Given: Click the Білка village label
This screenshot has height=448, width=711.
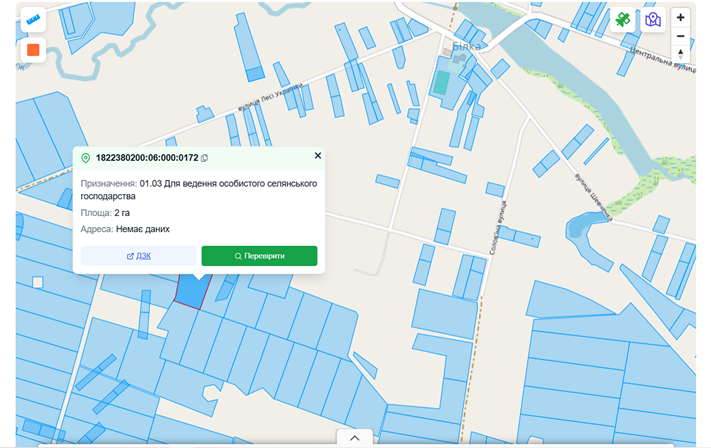Looking at the screenshot, I should (x=466, y=46).
